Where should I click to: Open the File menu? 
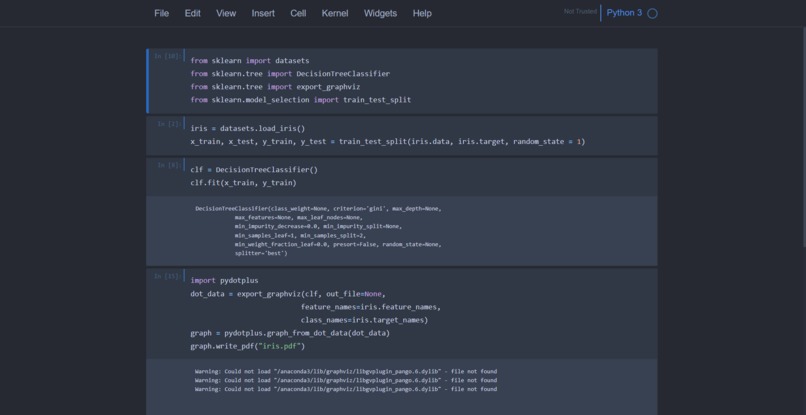click(x=161, y=13)
